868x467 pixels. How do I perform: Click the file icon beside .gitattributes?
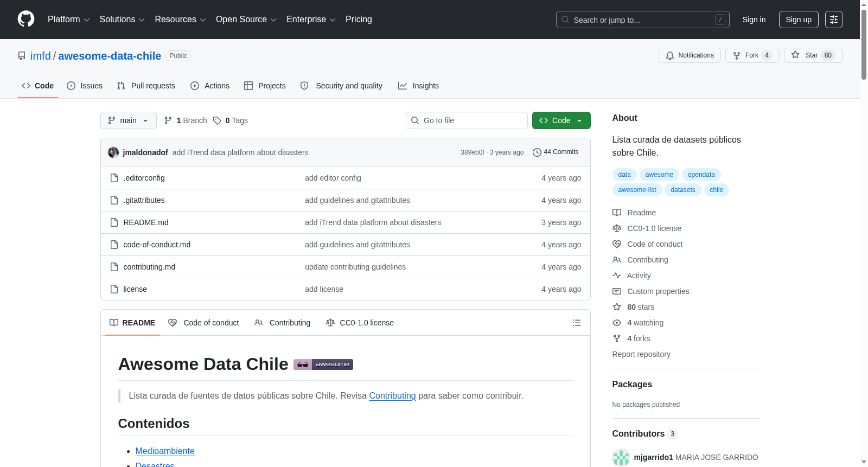tap(114, 200)
